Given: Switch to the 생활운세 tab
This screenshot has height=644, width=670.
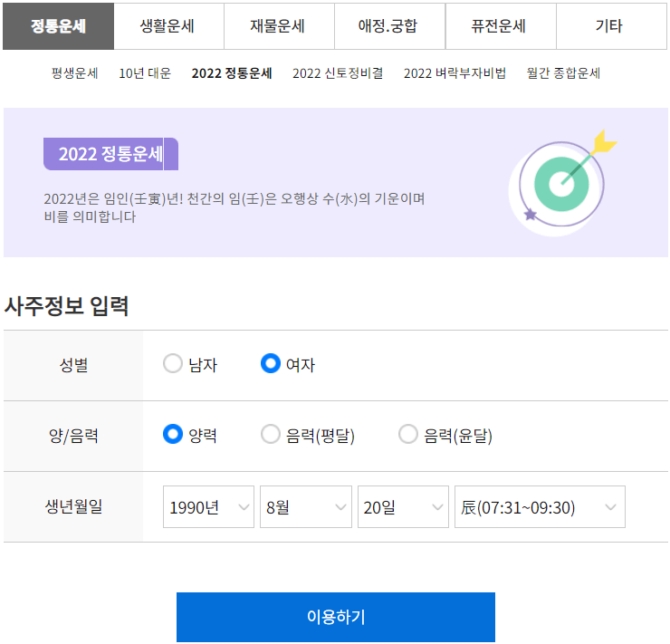Looking at the screenshot, I should 168,26.
